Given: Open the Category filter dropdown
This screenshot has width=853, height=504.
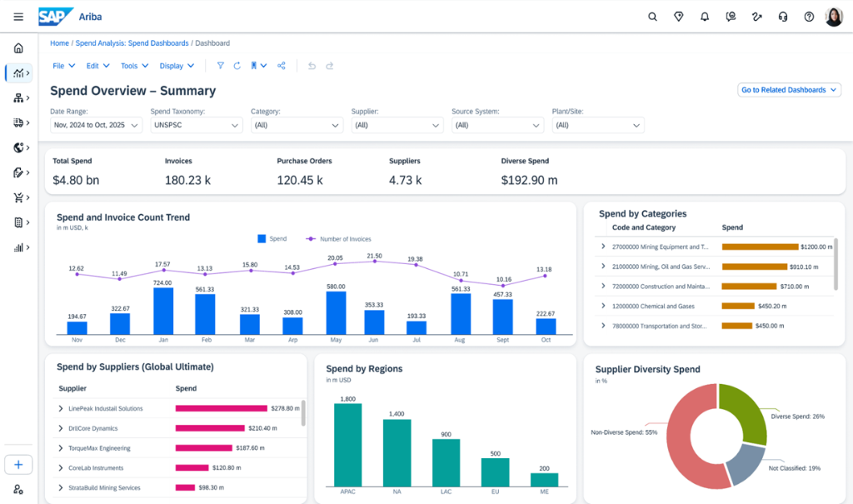Looking at the screenshot, I should pos(297,125).
